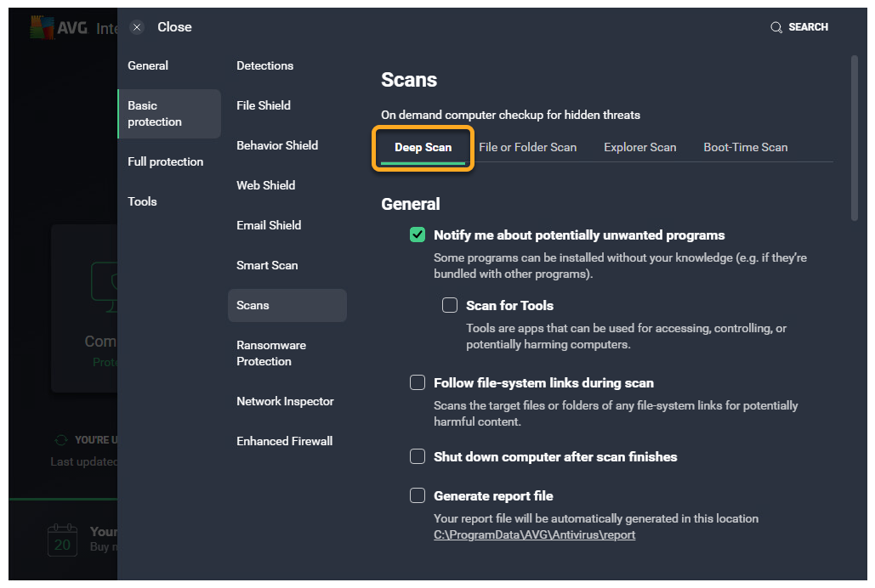Switch to the File or Folder Scan tab
875x588 pixels.
[527, 148]
